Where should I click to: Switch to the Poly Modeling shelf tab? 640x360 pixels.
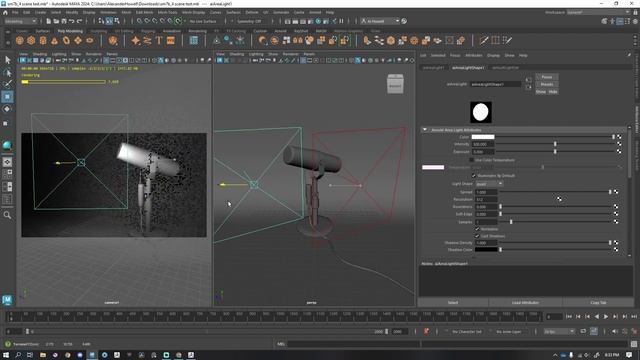click(x=70, y=31)
